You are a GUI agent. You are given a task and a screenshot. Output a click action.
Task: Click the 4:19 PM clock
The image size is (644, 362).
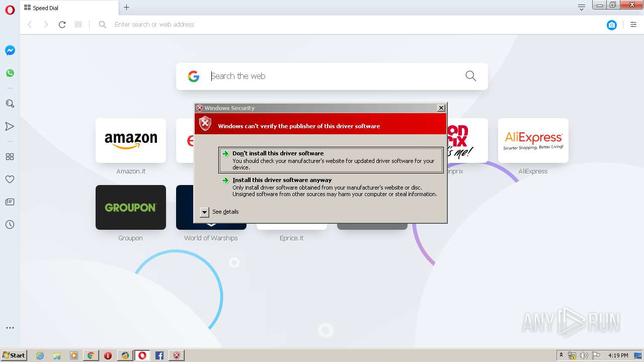click(618, 355)
